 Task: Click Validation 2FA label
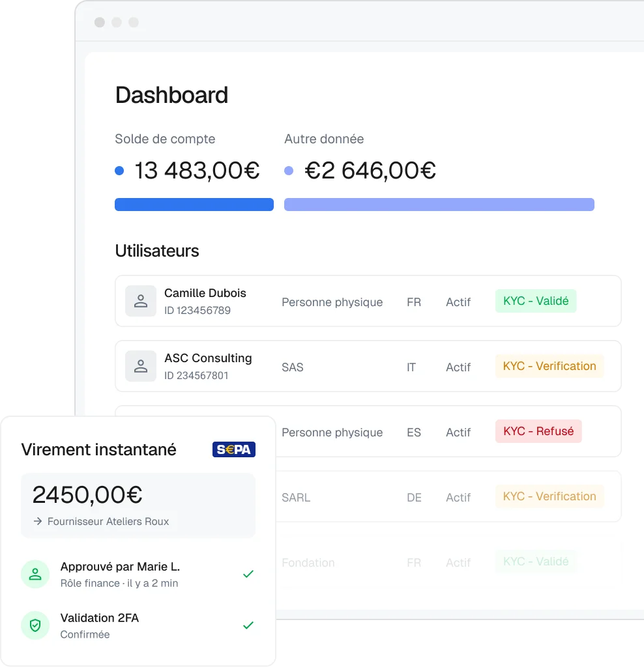[x=100, y=617]
